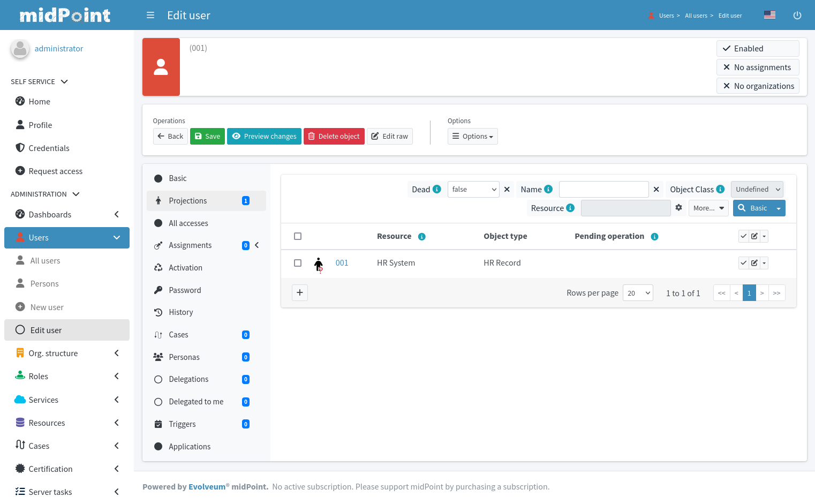Open the 001 projection link
Screen dimensions: 815x504
[x=342, y=263]
